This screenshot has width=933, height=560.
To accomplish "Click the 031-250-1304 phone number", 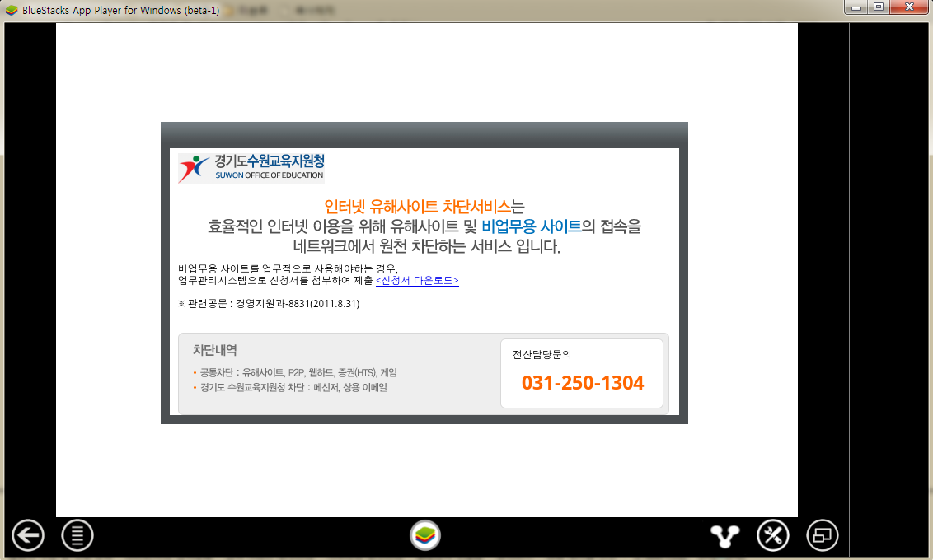I will [583, 384].
